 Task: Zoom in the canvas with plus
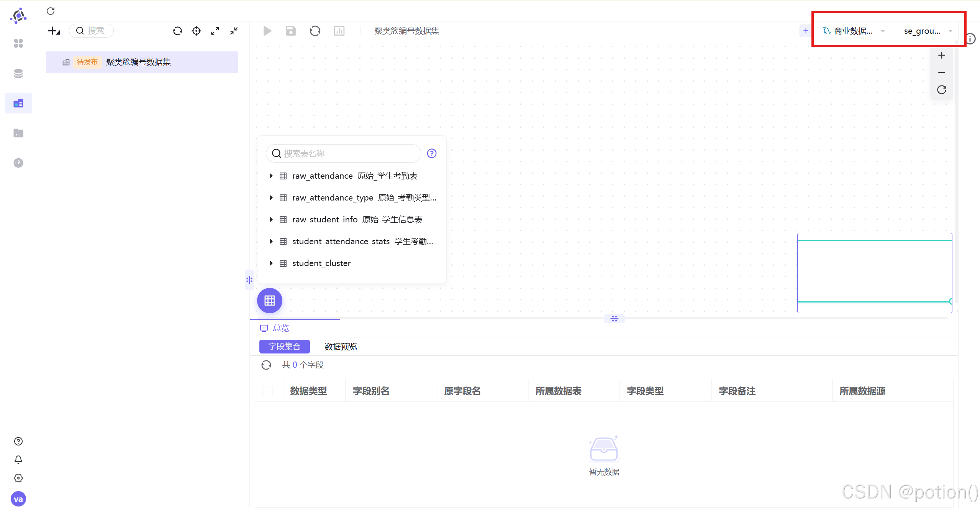942,55
